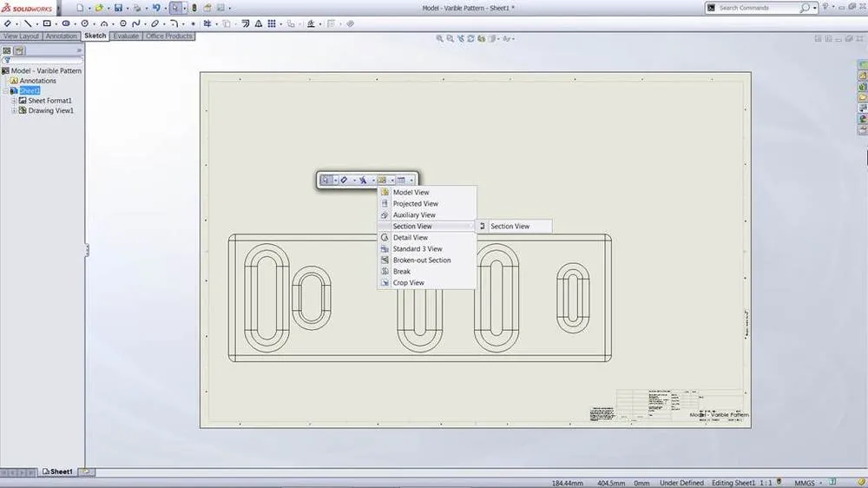The height and width of the screenshot is (488, 868).
Task: Collapse the Sheet1 tree node
Action: [5, 91]
